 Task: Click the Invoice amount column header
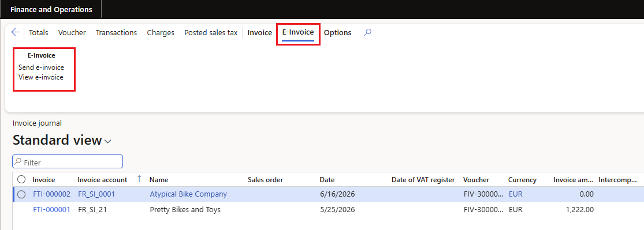[x=574, y=180]
